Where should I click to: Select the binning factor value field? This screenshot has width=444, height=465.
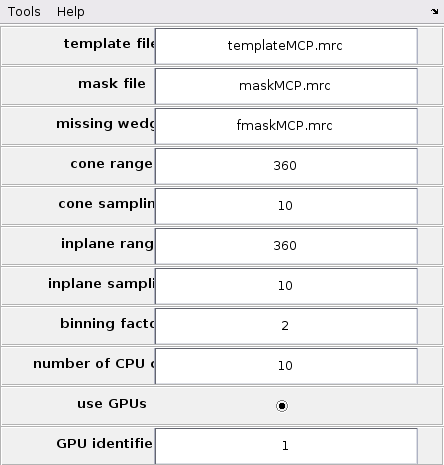click(x=286, y=326)
